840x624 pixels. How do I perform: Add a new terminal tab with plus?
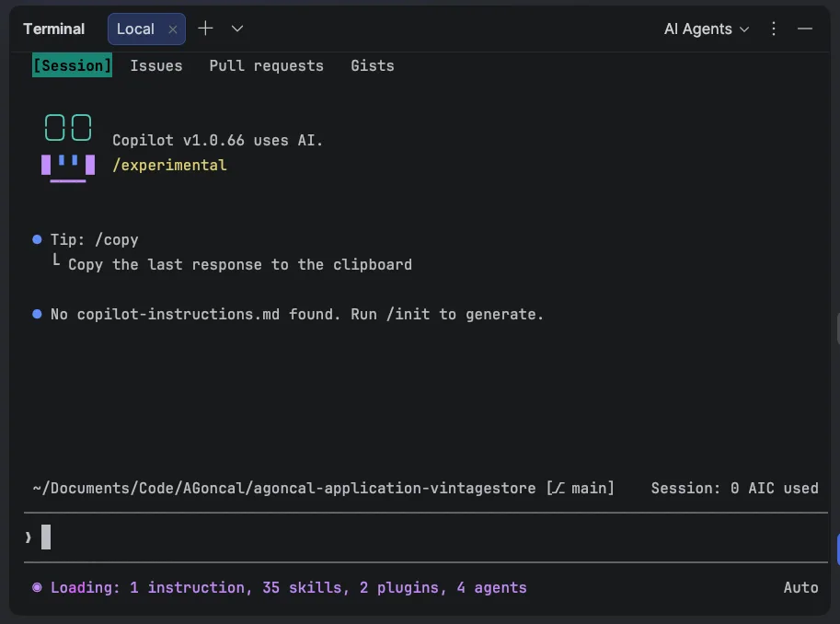[x=205, y=29]
